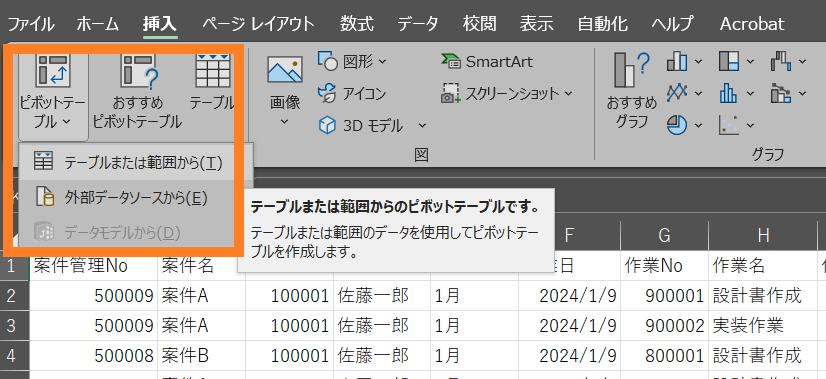Open the line chart menu
Screen dimensions: 826x379
[x=684, y=94]
